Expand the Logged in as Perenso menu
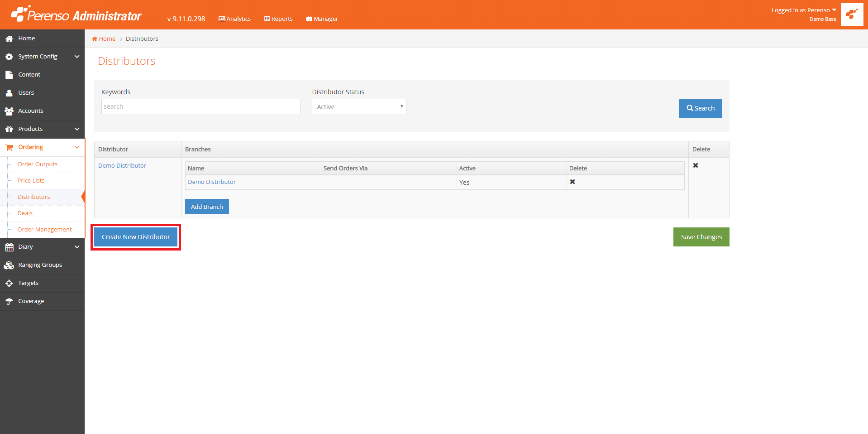 coord(804,10)
